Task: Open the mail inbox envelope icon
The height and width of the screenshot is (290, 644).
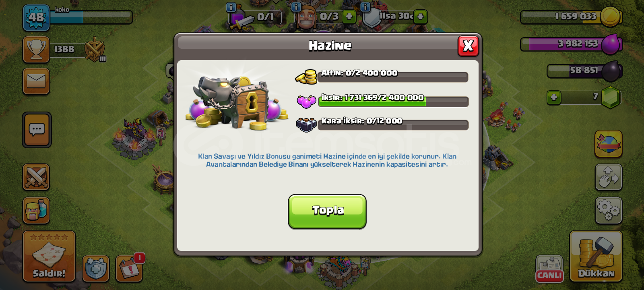Action: [x=36, y=81]
